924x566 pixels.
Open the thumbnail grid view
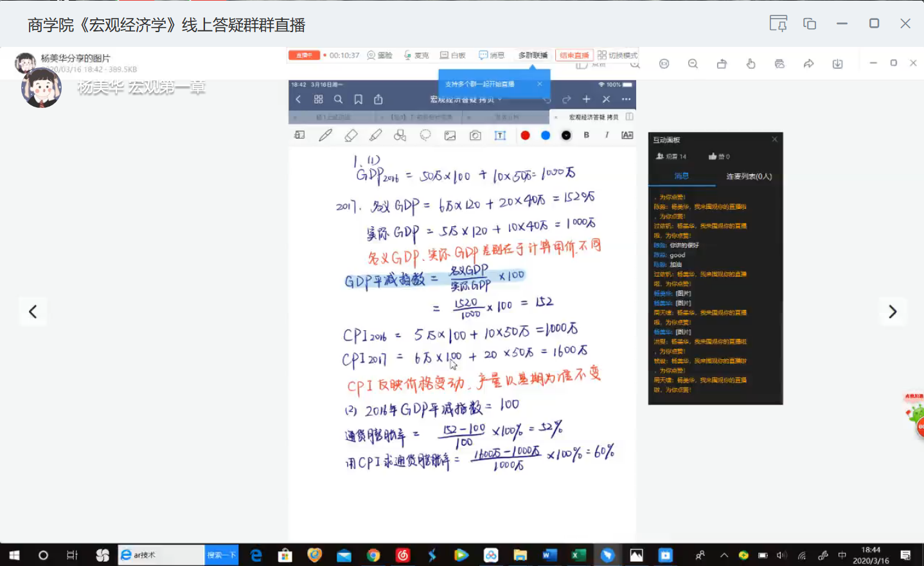pos(318,99)
